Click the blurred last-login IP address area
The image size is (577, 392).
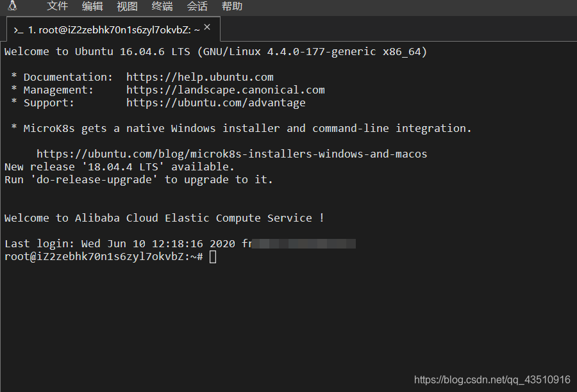click(x=305, y=243)
